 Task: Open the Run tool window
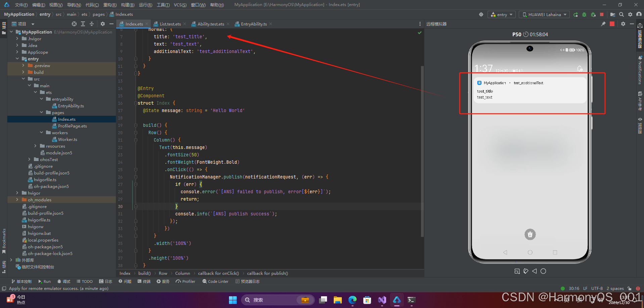click(x=44, y=281)
